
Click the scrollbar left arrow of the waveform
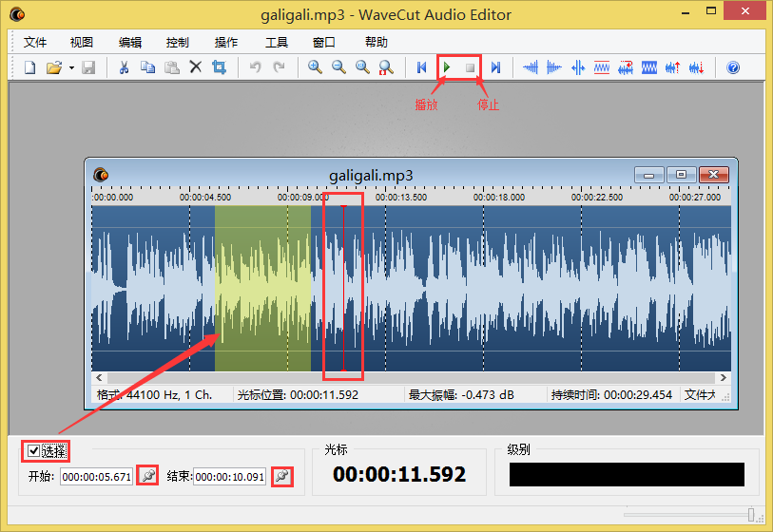point(99,378)
